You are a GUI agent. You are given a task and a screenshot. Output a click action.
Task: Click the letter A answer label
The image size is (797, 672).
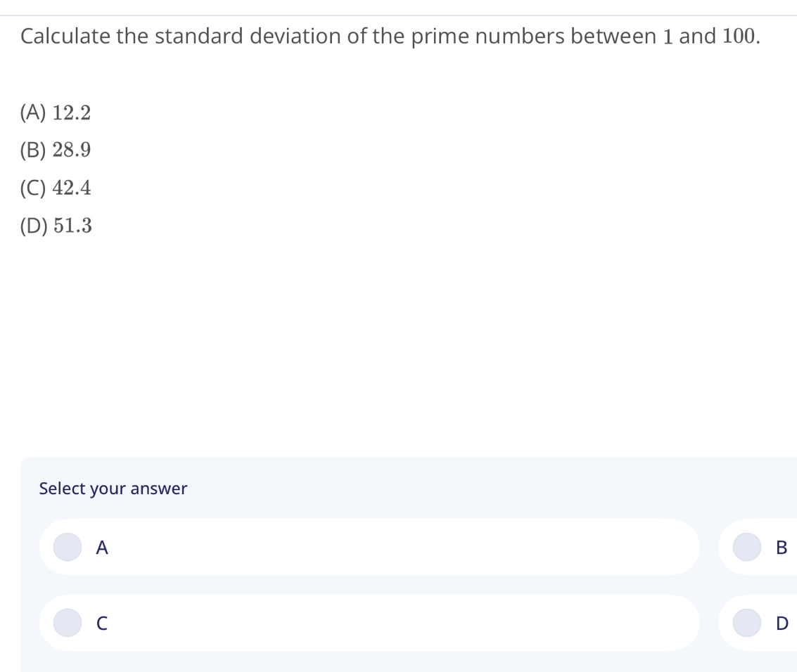[x=102, y=548]
